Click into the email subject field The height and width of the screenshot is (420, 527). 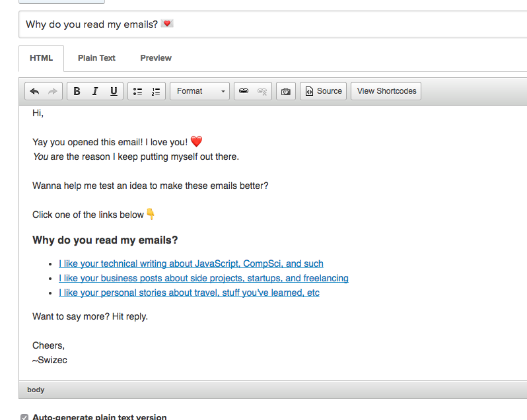(x=273, y=24)
